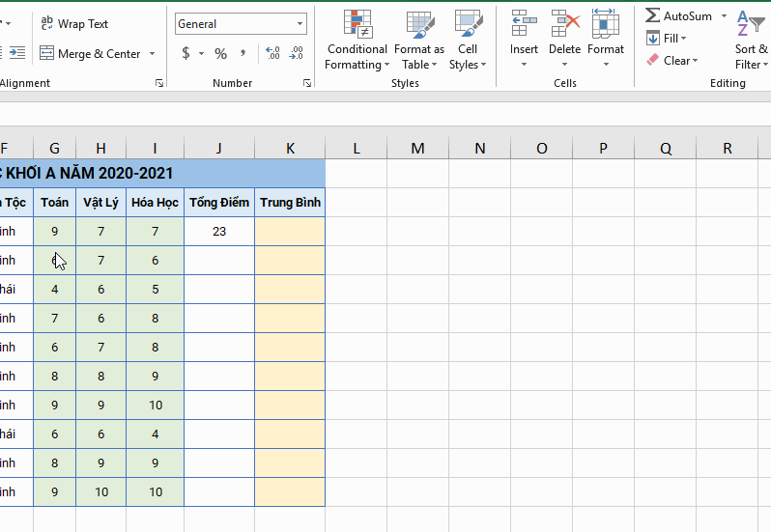Expand the Format dropdown arrow
Viewport: 771px width, 532px height.
click(606, 65)
